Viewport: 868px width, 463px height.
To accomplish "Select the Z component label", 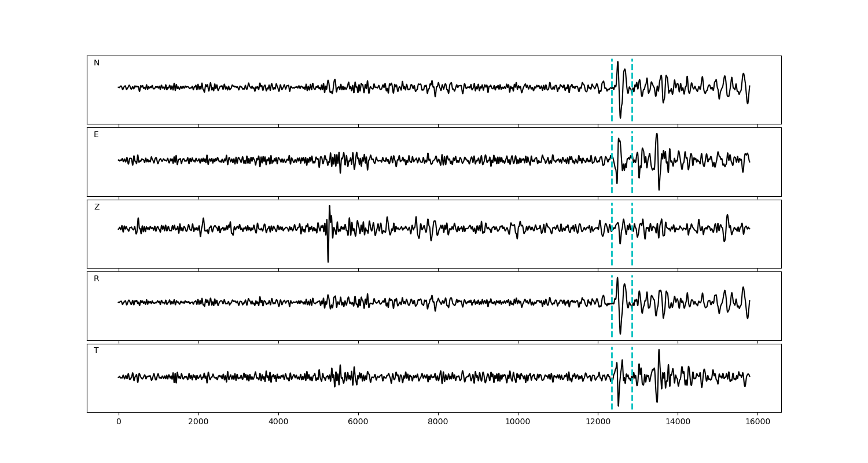I will point(97,207).
